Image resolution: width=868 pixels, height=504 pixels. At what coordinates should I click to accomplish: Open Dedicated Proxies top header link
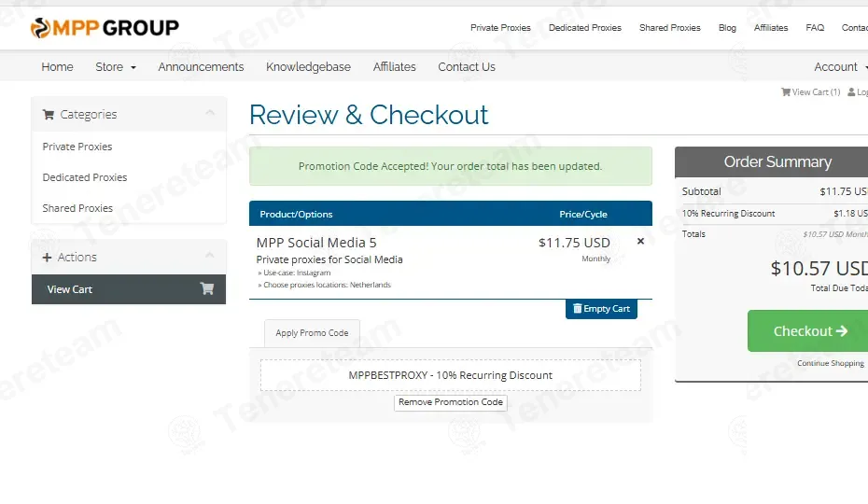[585, 28]
